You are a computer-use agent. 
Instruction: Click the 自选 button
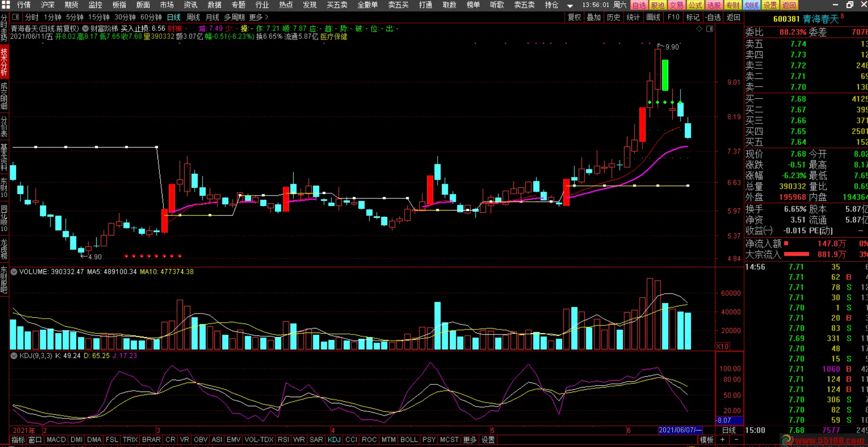click(x=639, y=5)
